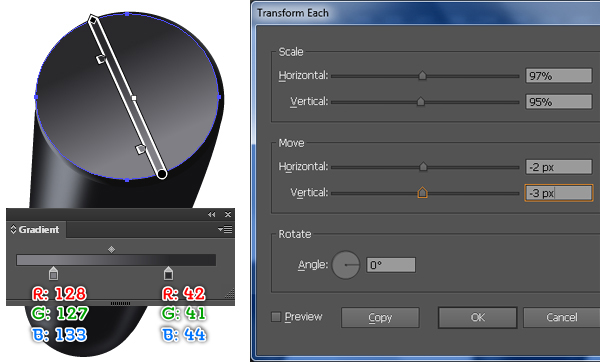Select the right dark gradient stop
This screenshot has height=364, width=600.
point(168,273)
